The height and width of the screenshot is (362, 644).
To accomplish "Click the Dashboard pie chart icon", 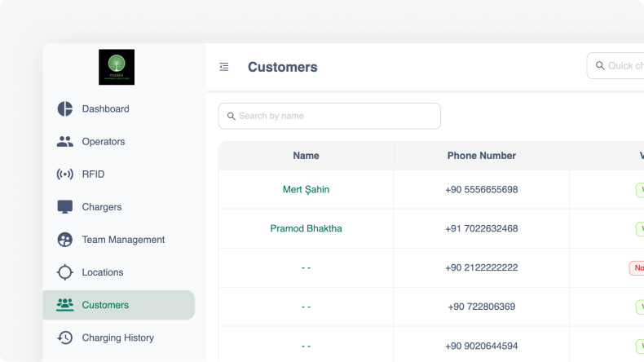I will (x=65, y=109).
